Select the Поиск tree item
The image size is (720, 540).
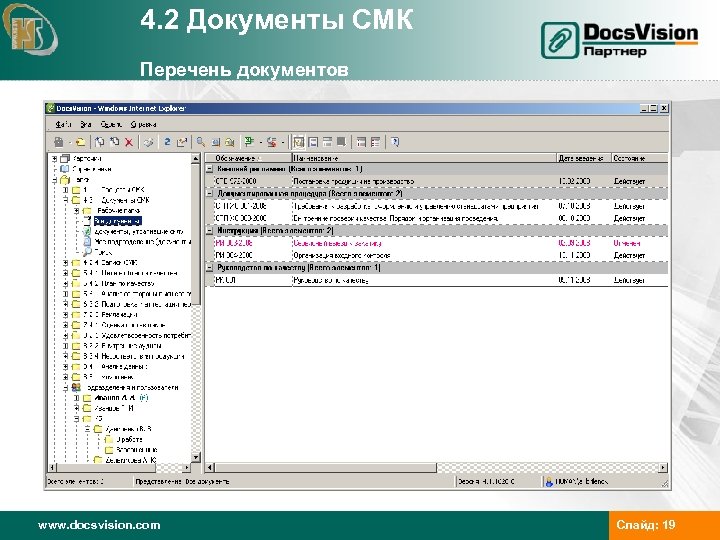point(103,252)
